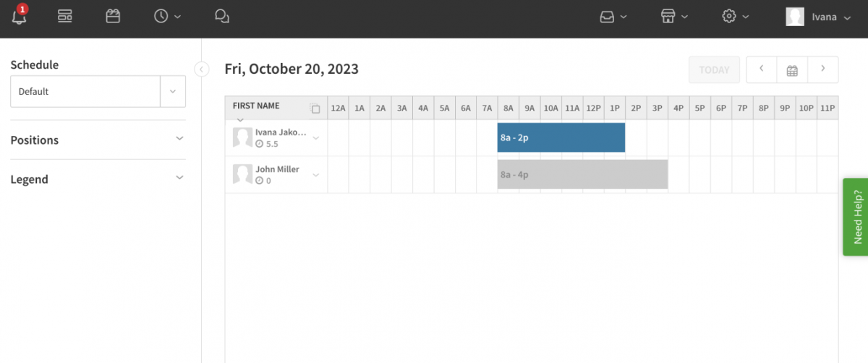This screenshot has width=868, height=363.
Task: Select the blue 8a - 2p shift
Action: 561,137
